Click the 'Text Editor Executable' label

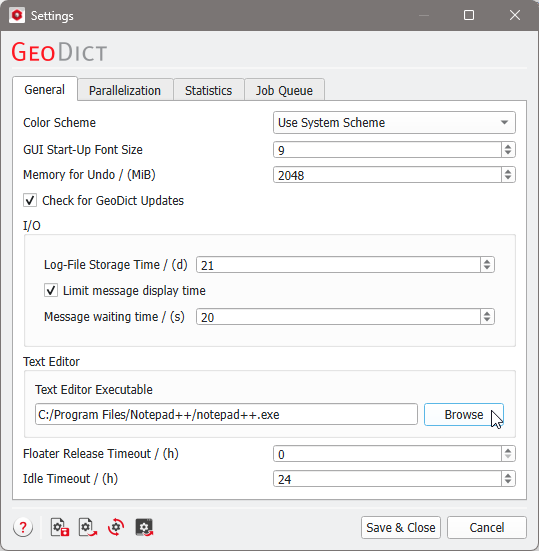94,390
